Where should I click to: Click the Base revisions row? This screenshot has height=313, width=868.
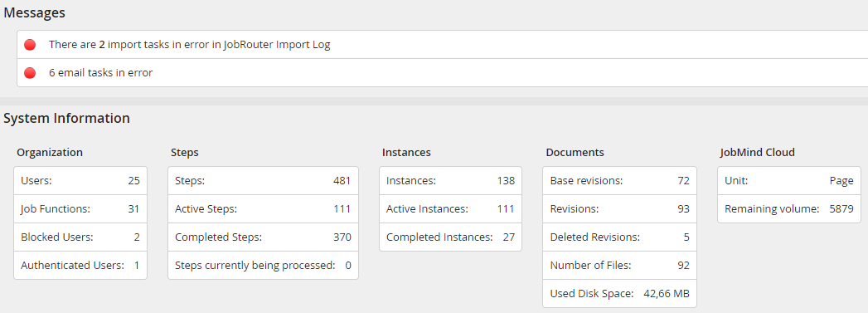[619, 181]
